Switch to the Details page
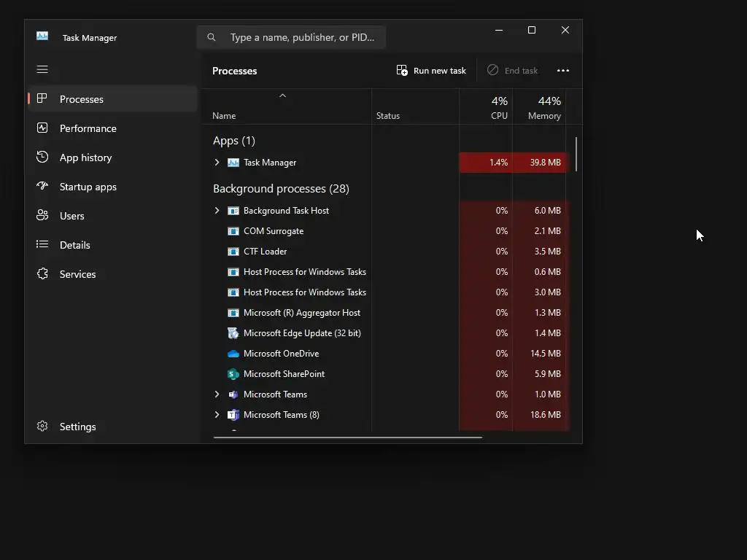Image resolution: width=747 pixels, height=560 pixels. tap(112, 245)
